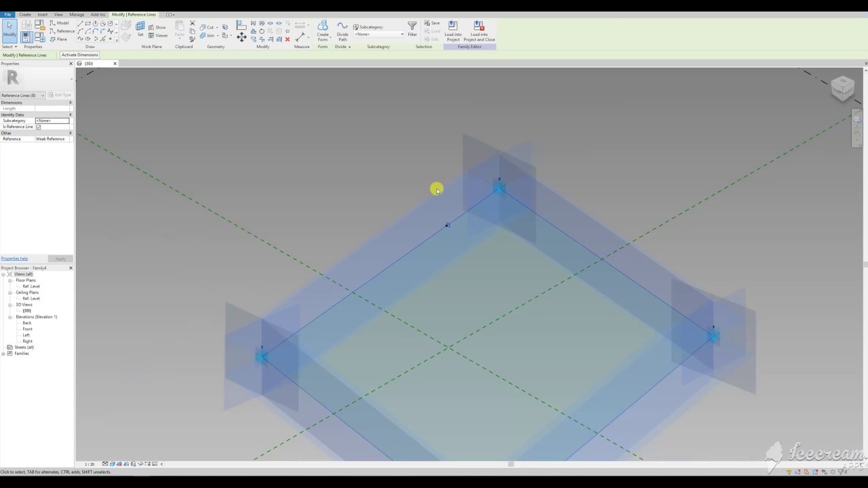Switch to the Add-Ins ribbon tab
Viewport: 868px width, 488px height.
(x=98, y=14)
